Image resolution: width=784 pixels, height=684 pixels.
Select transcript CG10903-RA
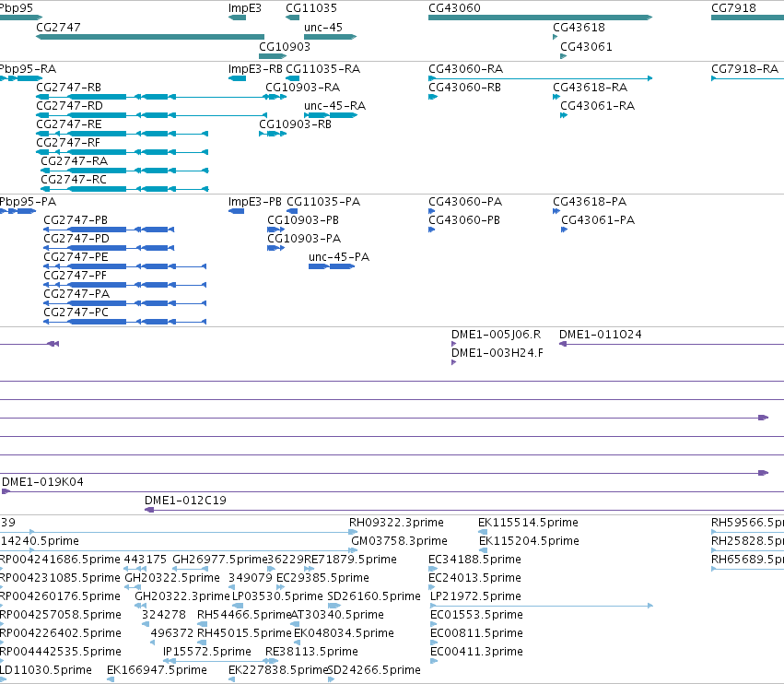click(302, 87)
